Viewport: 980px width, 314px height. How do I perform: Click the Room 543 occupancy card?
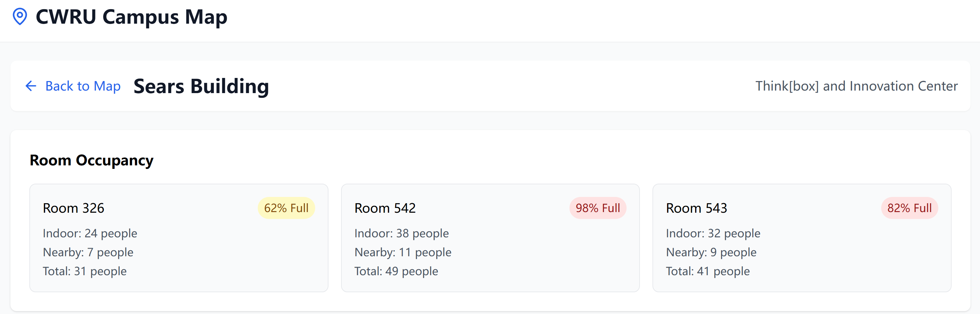pyautogui.click(x=801, y=238)
